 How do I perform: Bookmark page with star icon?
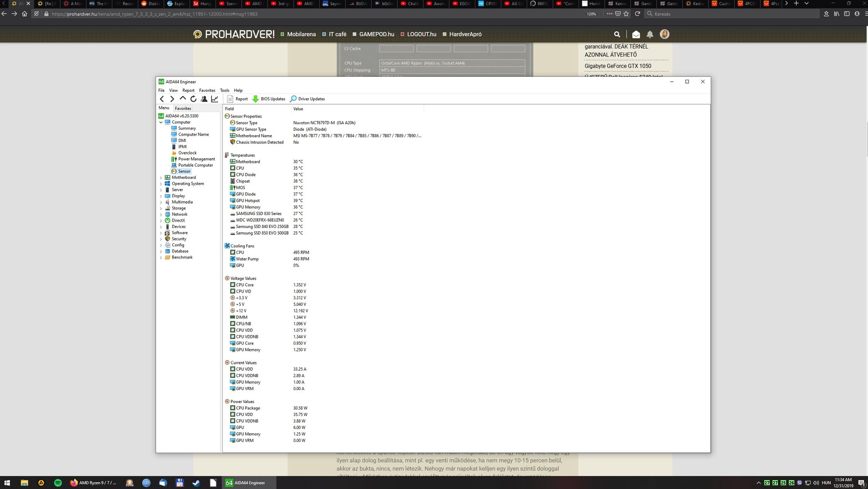[x=626, y=14]
